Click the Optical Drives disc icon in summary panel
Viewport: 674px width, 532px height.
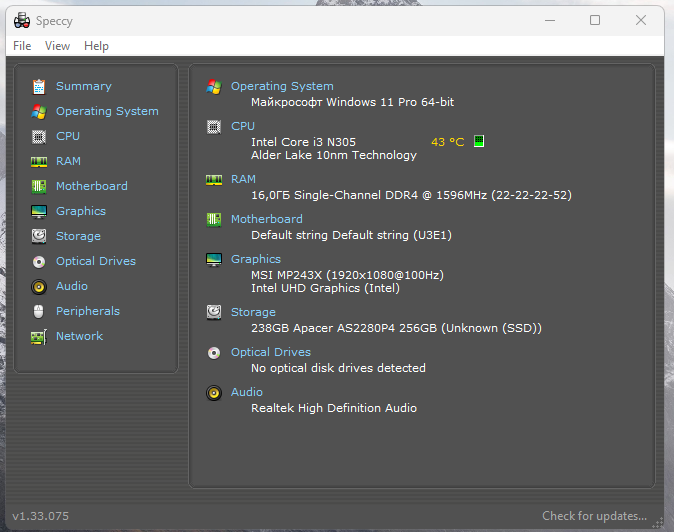click(214, 353)
